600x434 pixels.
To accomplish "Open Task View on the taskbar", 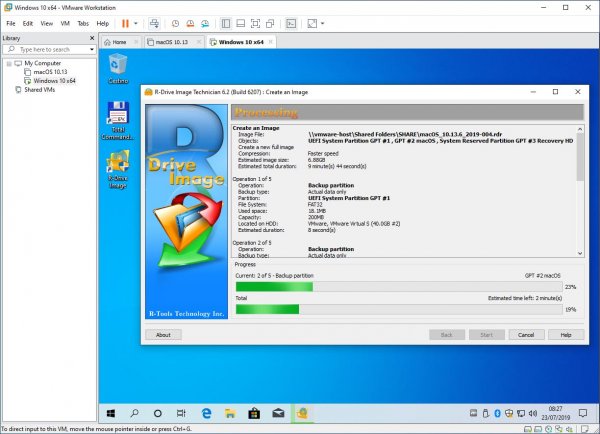I will [181, 413].
